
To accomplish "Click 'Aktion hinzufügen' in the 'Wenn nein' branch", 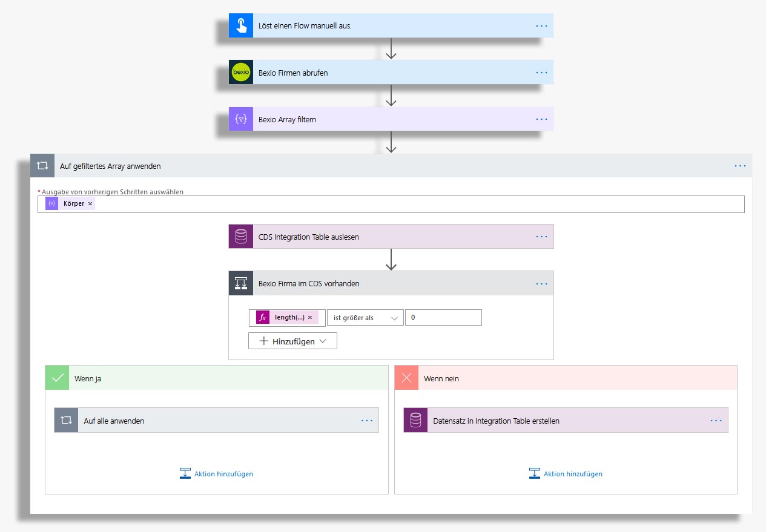I will pos(573,474).
